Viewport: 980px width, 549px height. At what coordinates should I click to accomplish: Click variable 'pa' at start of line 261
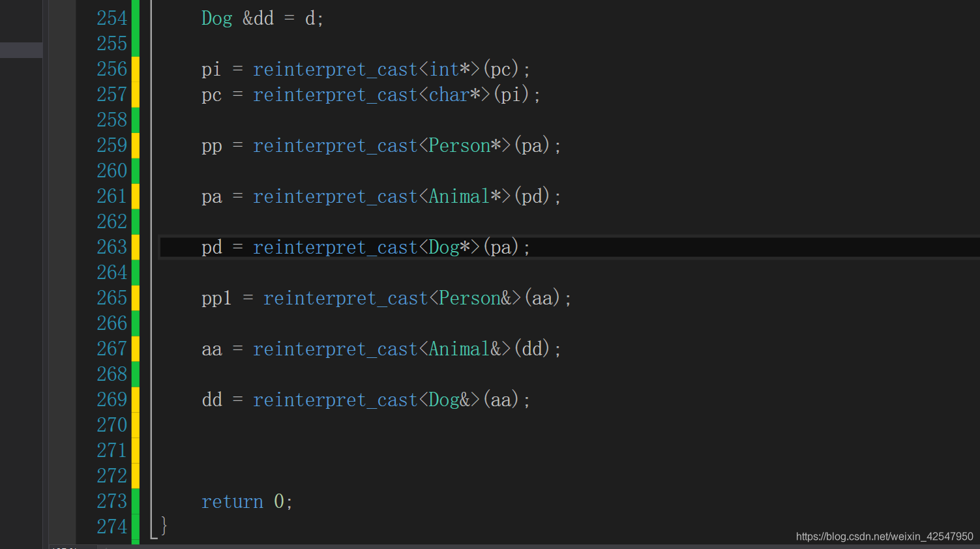click(x=211, y=198)
